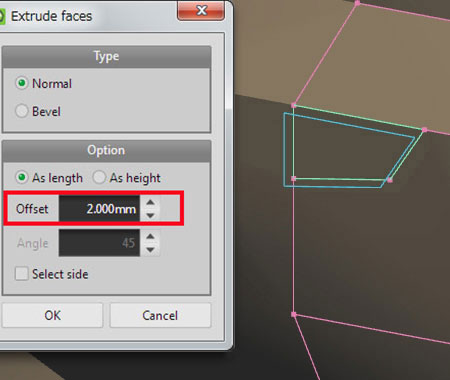Viewport: 450px width, 380px height.
Task: Increase Offset with the up arrow
Action: (x=150, y=202)
